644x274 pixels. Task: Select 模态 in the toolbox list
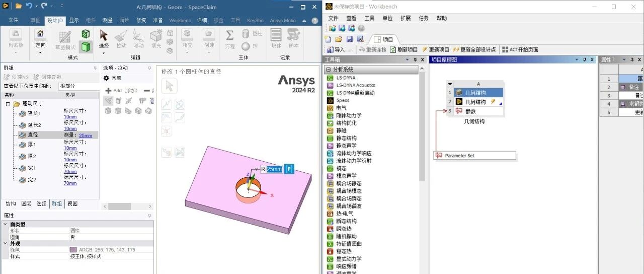click(x=341, y=168)
